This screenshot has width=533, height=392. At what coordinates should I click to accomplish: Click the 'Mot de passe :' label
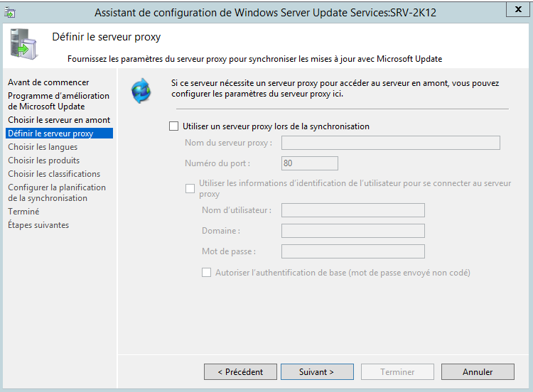229,251
